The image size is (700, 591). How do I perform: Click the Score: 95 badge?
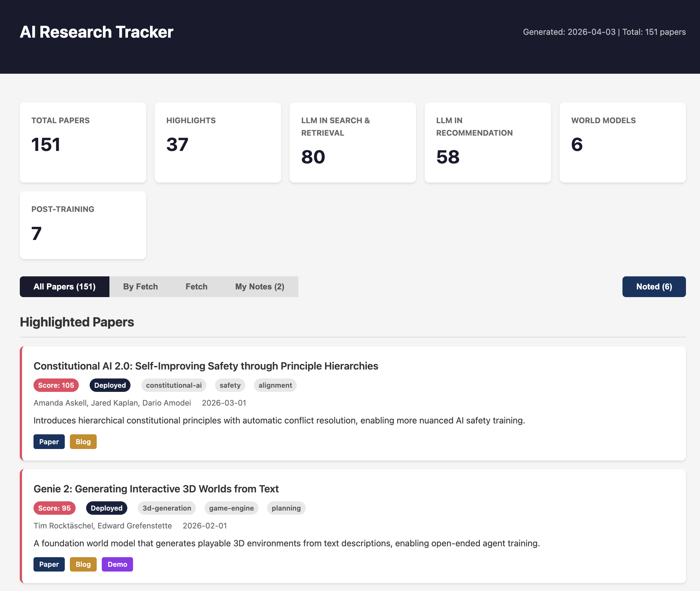(54, 508)
